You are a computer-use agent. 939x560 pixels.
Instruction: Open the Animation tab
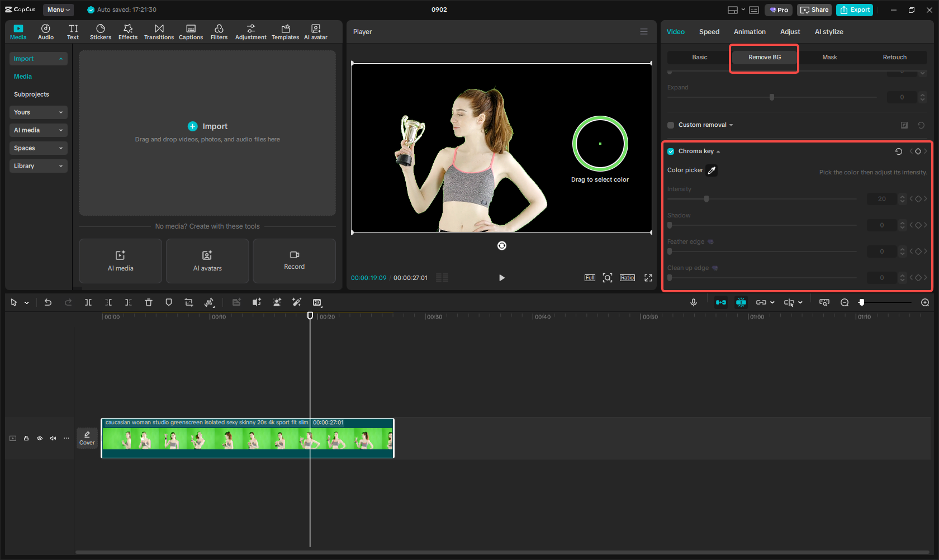point(750,32)
